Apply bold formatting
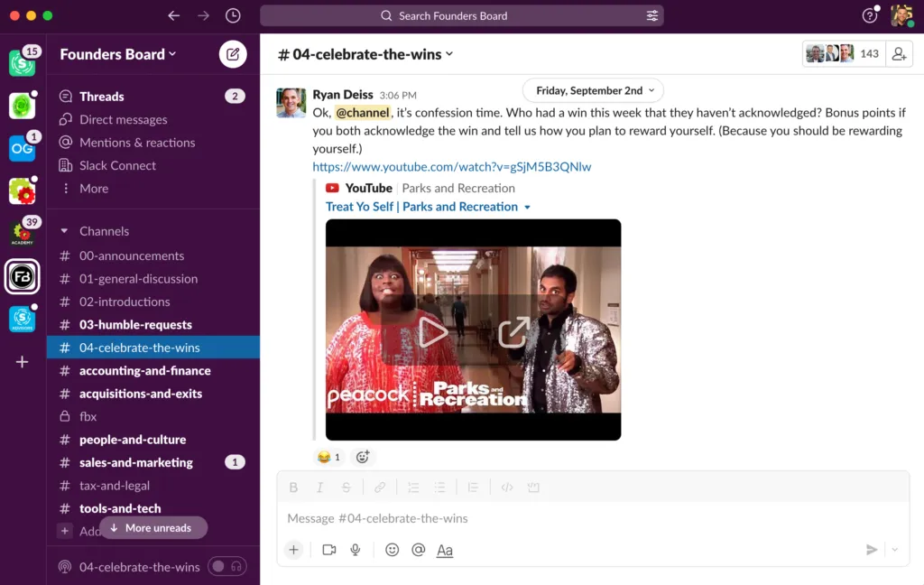This screenshot has height=585, width=924. click(293, 487)
